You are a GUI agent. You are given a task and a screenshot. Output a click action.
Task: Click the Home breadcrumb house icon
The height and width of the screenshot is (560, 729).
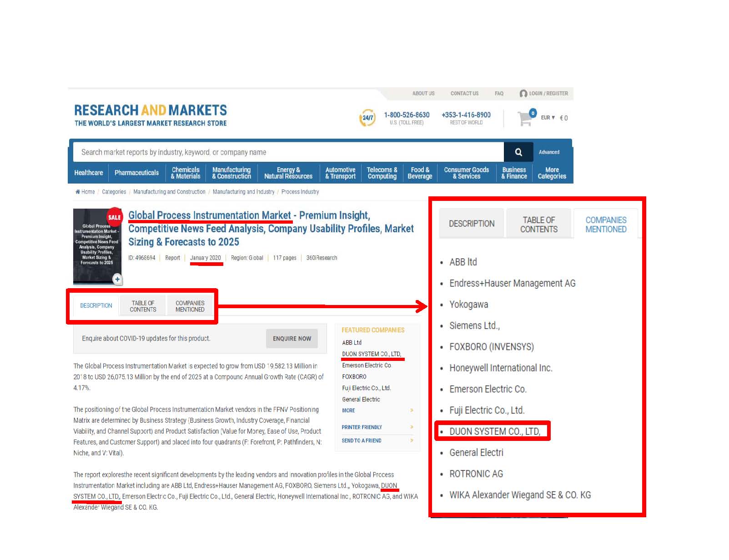(78, 192)
